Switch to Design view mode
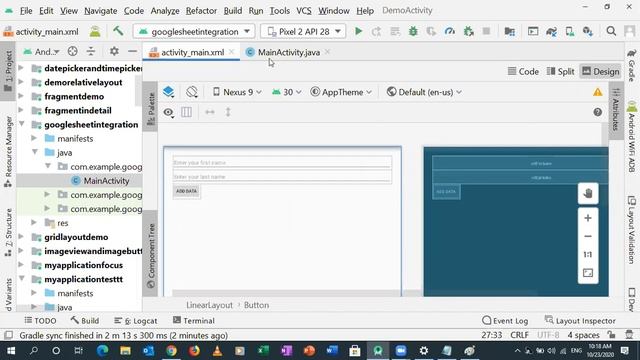 tap(600, 71)
